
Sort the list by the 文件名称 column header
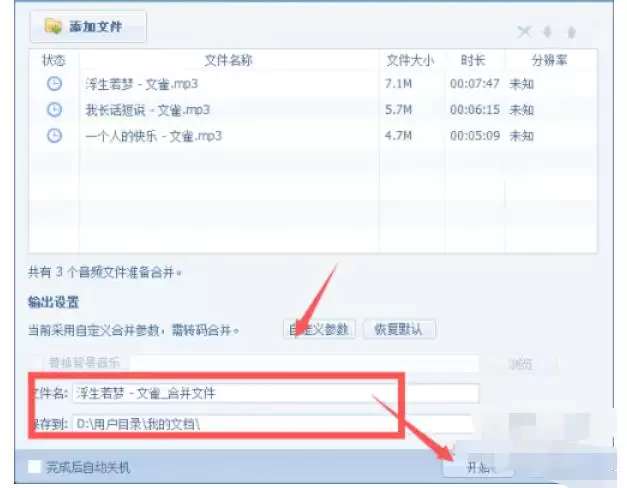229,60
